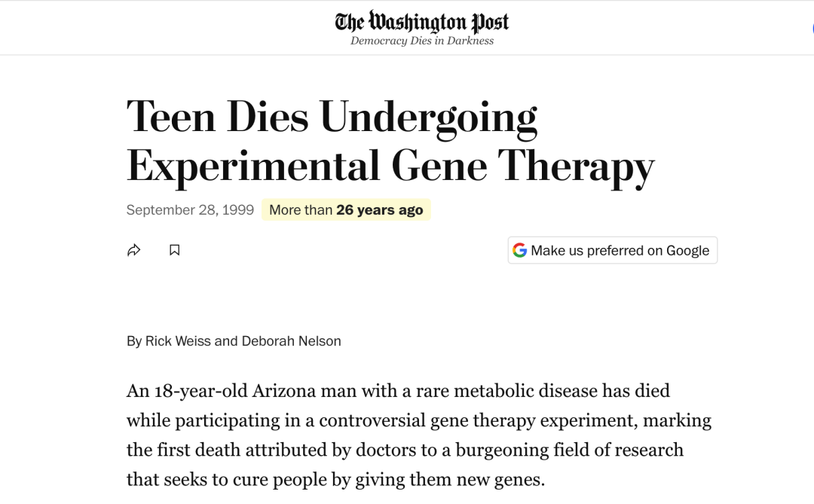Click the word By before author names
814x504 pixels.
tap(134, 341)
